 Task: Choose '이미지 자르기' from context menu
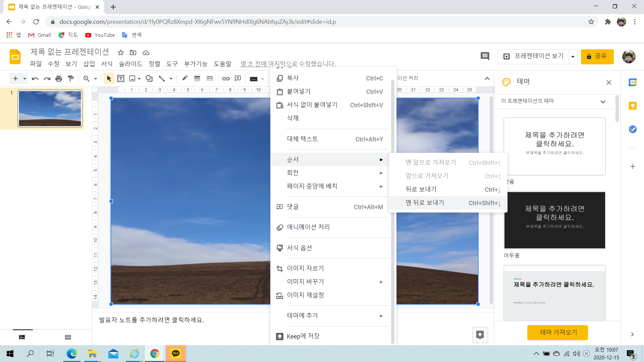pyautogui.click(x=305, y=268)
